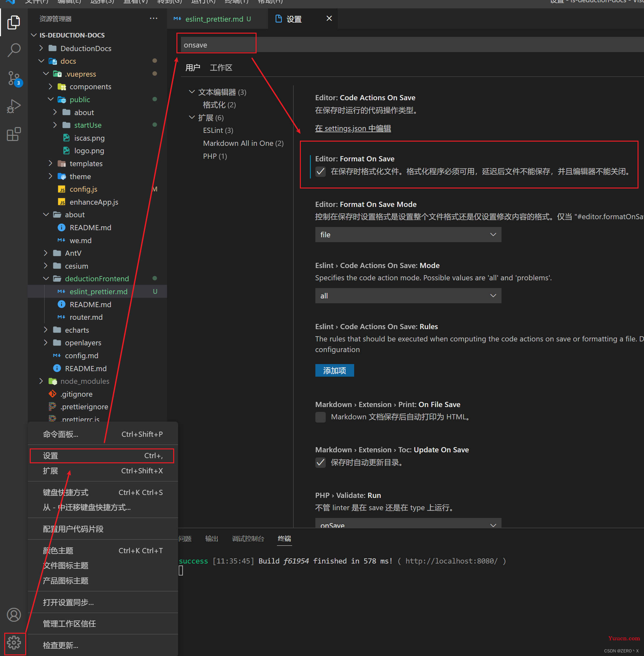Open localhost:8080 link in terminal

click(451, 561)
